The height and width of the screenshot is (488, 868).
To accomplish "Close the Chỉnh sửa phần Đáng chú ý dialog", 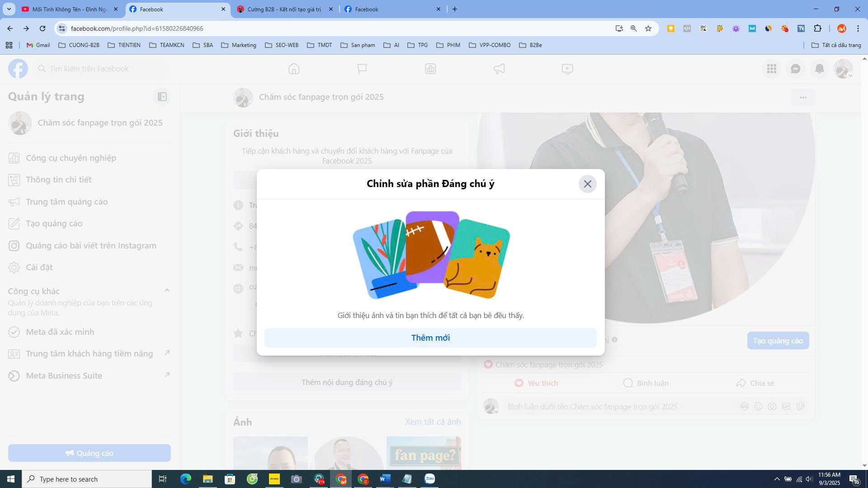I will point(587,184).
